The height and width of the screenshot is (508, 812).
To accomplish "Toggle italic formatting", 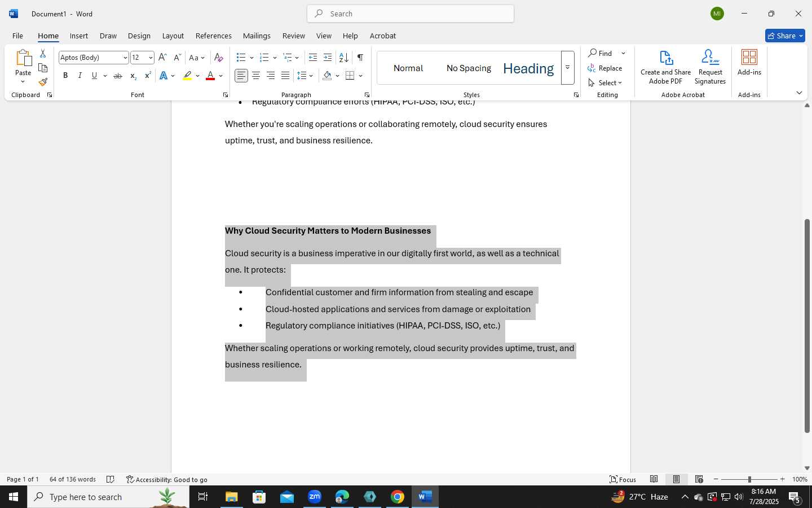I will pyautogui.click(x=80, y=76).
